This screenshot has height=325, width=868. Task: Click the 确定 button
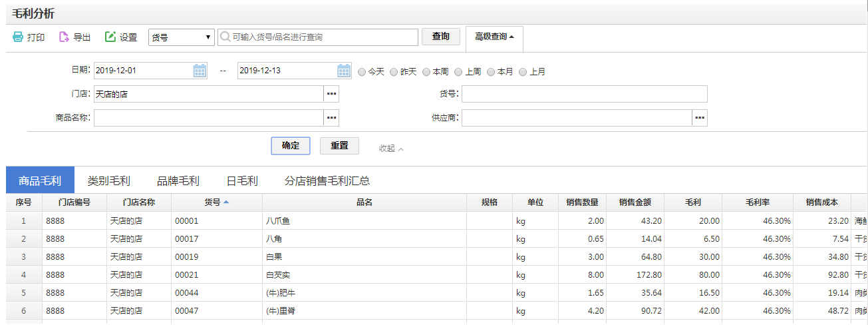coord(291,146)
